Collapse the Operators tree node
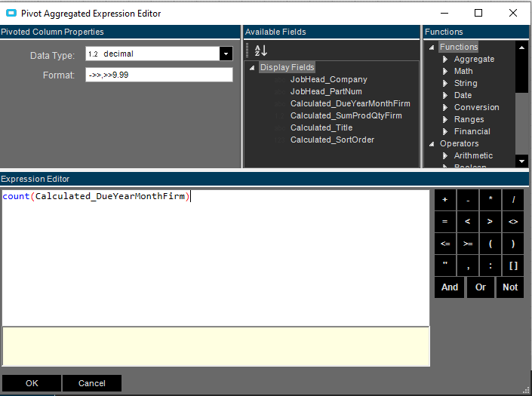 click(x=432, y=144)
